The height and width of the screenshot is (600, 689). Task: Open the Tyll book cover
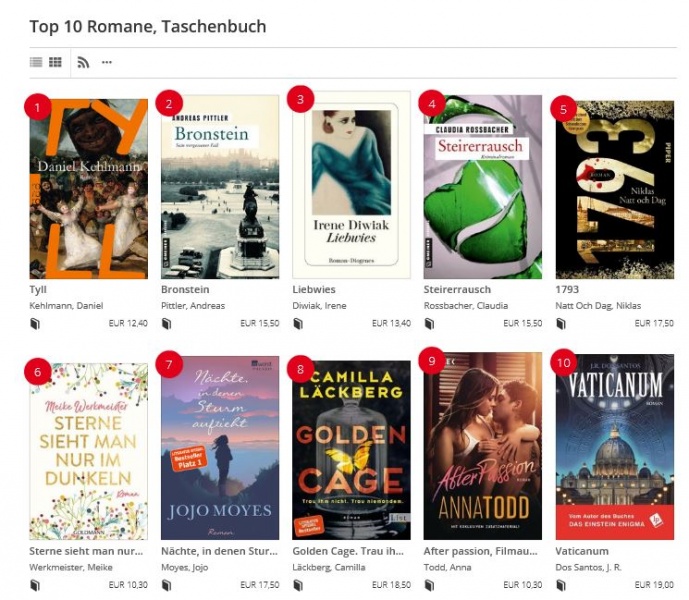[x=89, y=189]
